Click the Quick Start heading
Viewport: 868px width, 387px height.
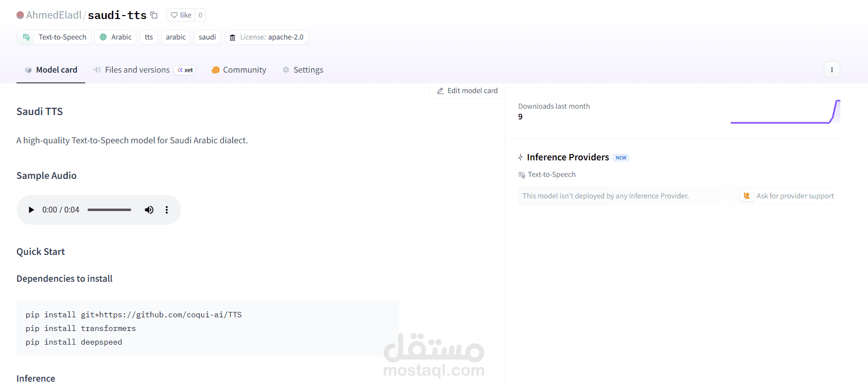coord(41,252)
